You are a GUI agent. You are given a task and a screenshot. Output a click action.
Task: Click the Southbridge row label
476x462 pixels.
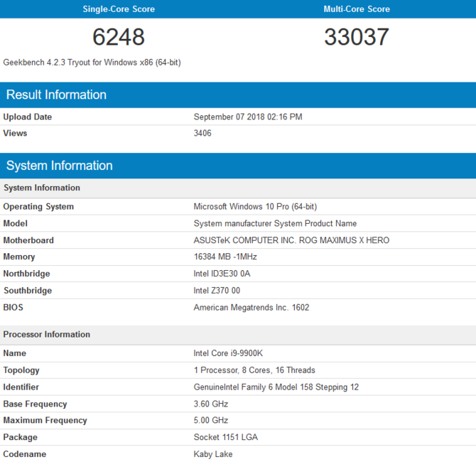tap(28, 291)
